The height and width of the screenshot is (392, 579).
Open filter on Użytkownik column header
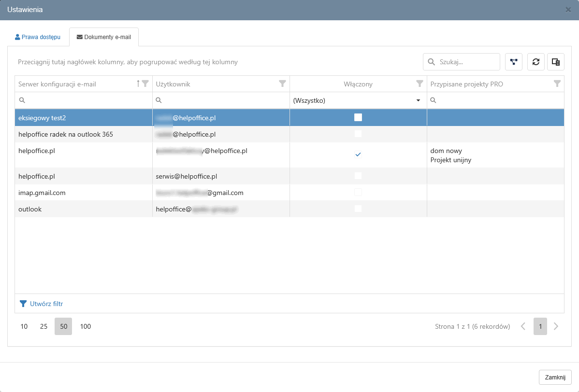pos(282,84)
